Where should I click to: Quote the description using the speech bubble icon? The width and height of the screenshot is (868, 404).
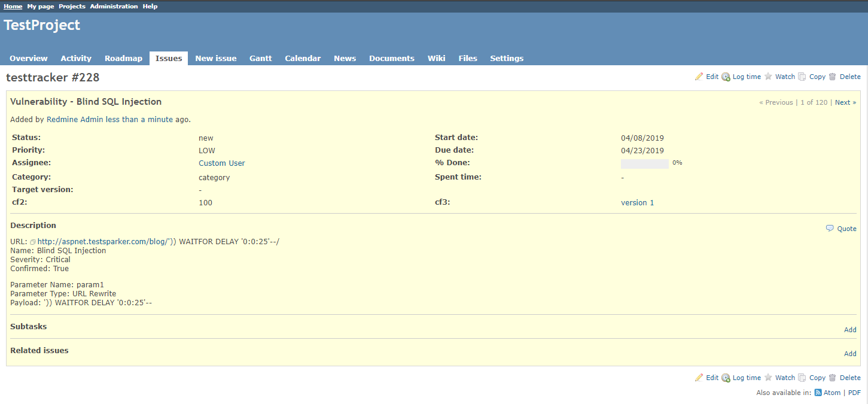pyautogui.click(x=830, y=228)
